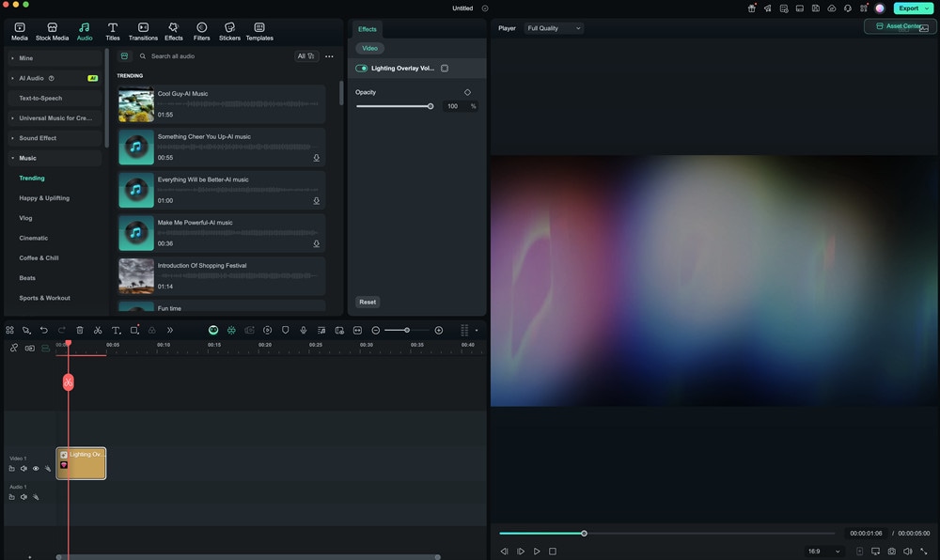Open the timeline layout grid icon

(x=9, y=330)
